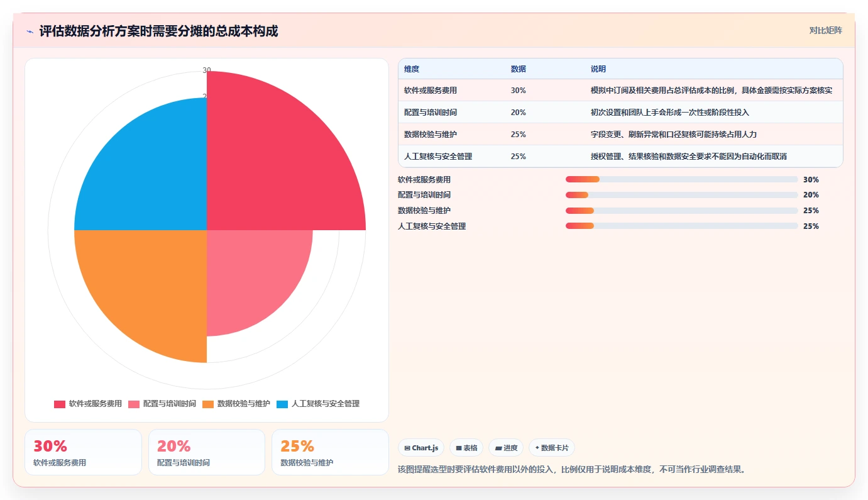
Task: Click the 25% cell in the 数据校验与维护 table row
Action: (519, 135)
